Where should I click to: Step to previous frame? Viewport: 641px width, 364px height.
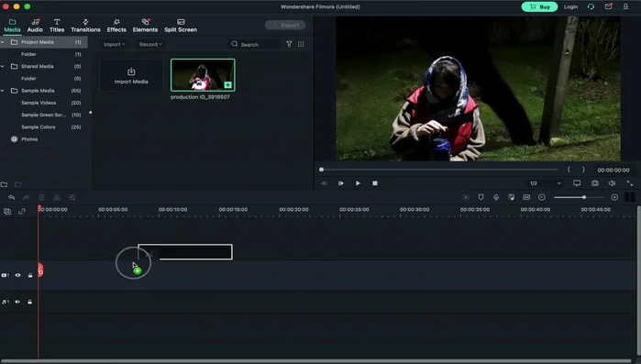(324, 183)
